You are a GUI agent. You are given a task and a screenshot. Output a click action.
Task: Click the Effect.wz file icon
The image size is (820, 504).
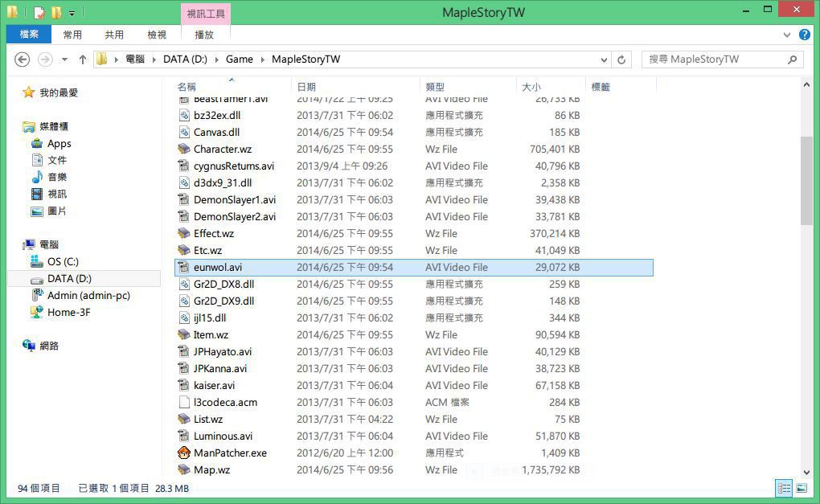(x=184, y=234)
